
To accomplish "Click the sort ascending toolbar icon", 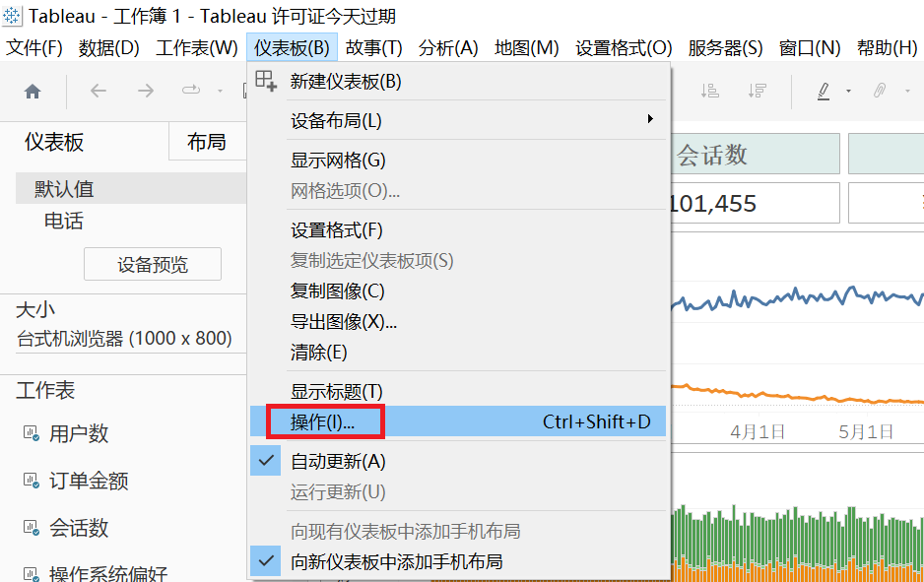I will (x=709, y=91).
